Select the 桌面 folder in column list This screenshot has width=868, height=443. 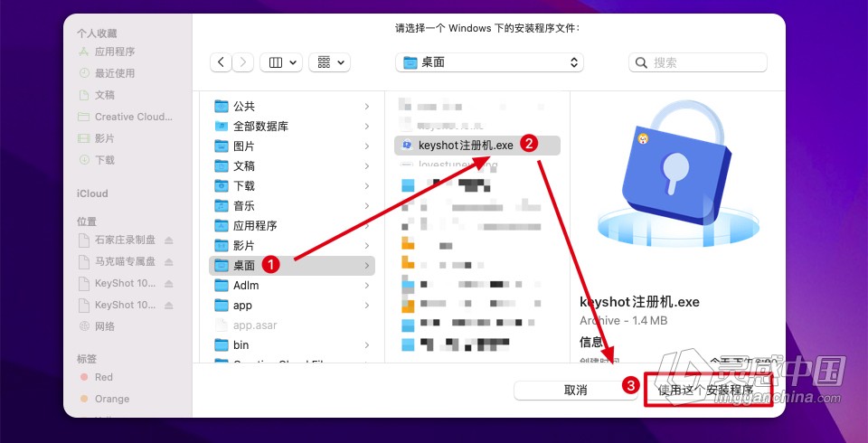point(292,265)
